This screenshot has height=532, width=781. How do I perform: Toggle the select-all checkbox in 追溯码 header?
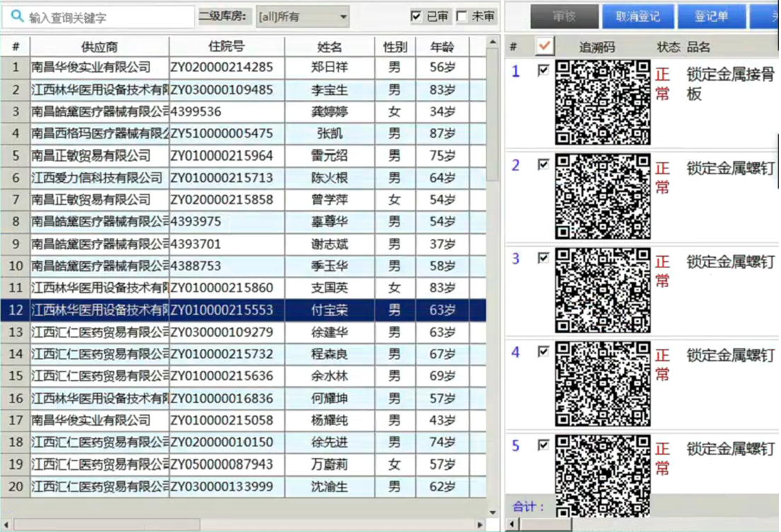(545, 46)
